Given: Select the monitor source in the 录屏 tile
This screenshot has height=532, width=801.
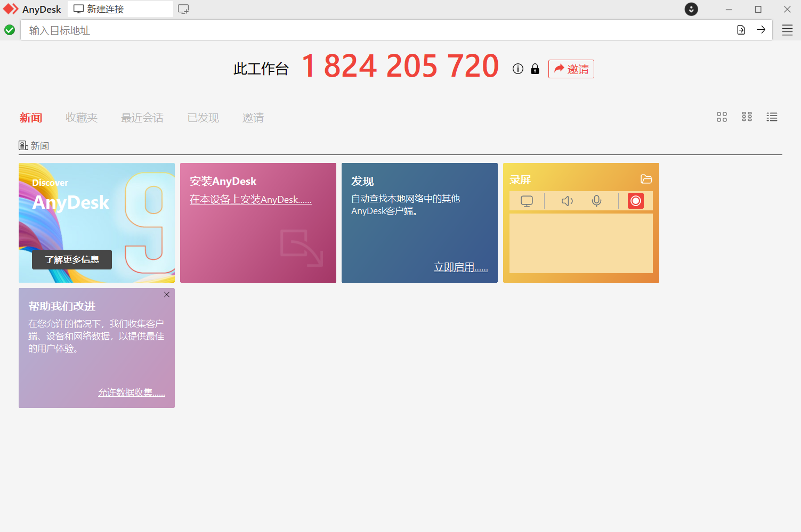Looking at the screenshot, I should (x=527, y=201).
